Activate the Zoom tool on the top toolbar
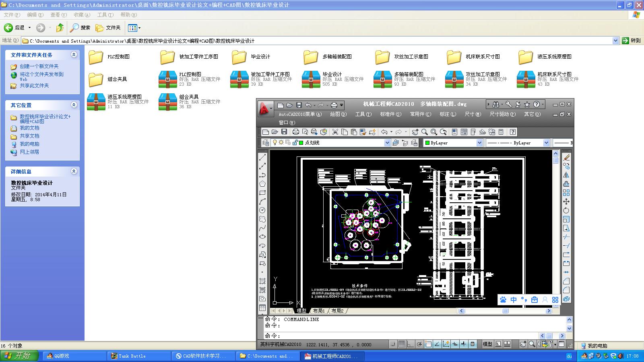Image resolution: width=644 pixels, height=362 pixels. click(424, 132)
